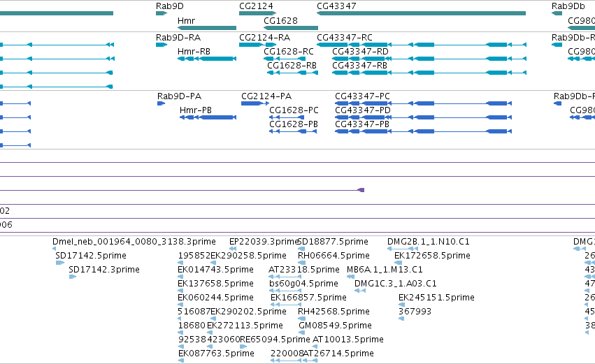Screen dimensions: 595x364
Task: Click protein Rab9D-PA label
Action: (179, 96)
